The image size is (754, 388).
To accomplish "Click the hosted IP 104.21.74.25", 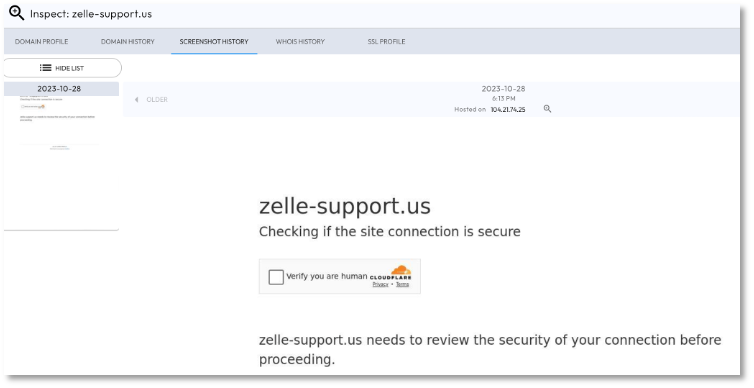I will click(x=508, y=110).
